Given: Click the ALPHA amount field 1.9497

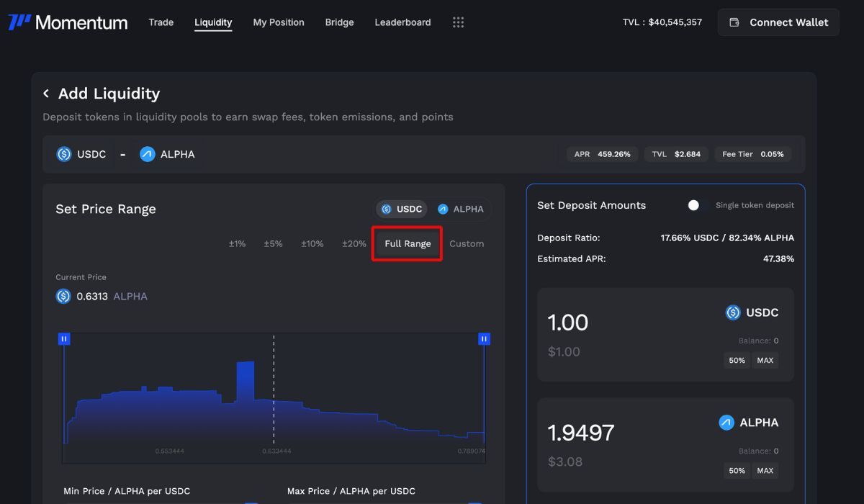Looking at the screenshot, I should coord(581,433).
